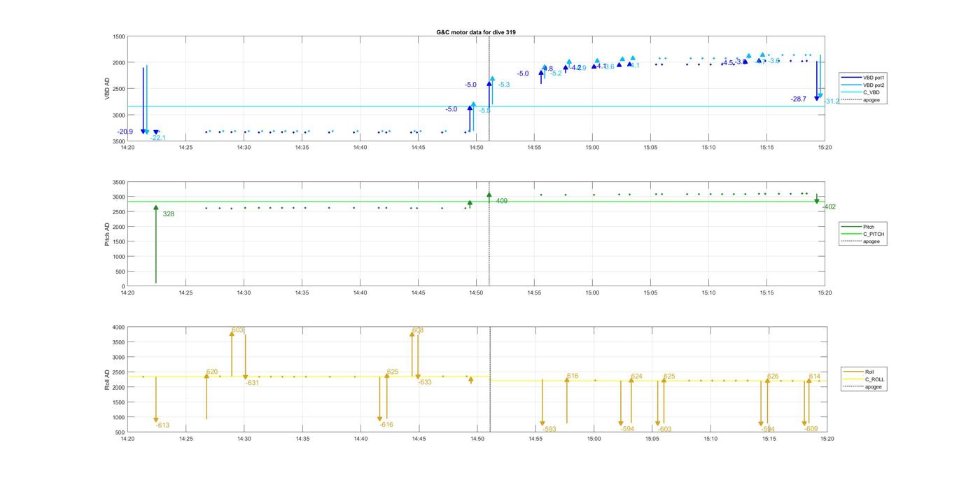Screen dimensions: 980x485
Task: Click the '-5.3' VBD data label
Action: [x=503, y=85]
